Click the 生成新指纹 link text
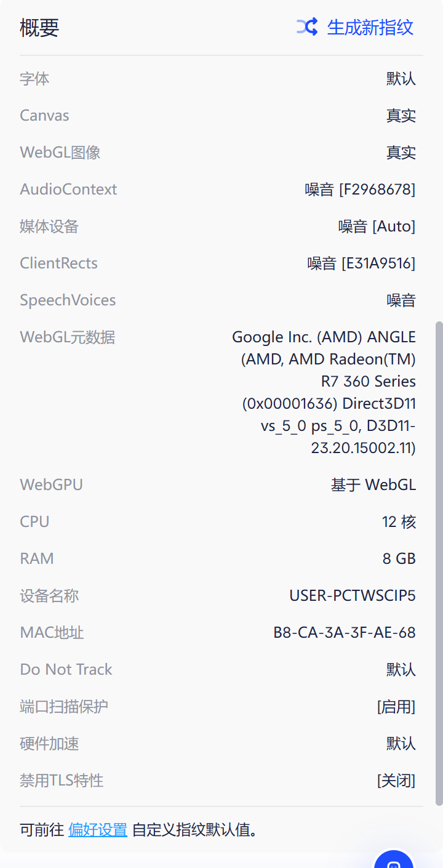 [x=370, y=27]
